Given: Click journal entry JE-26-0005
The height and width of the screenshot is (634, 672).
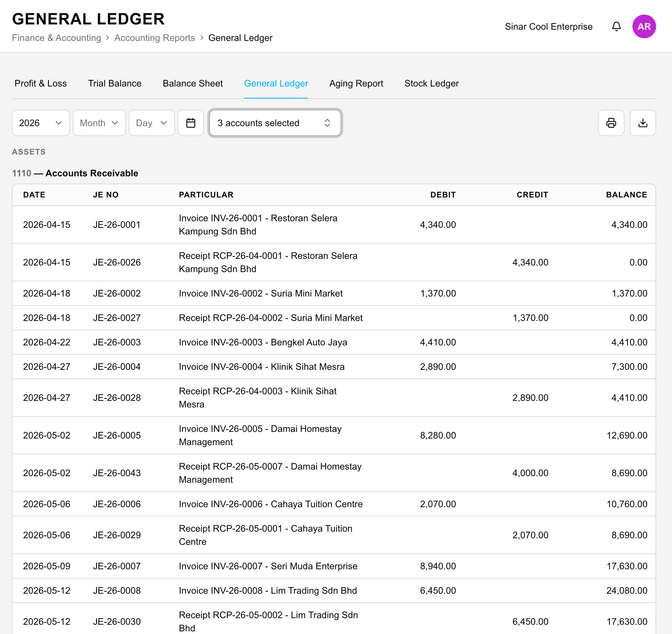Looking at the screenshot, I should [x=117, y=435].
